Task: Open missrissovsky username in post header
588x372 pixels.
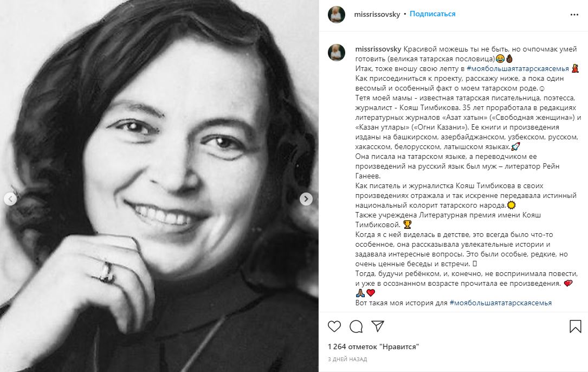Action: click(x=377, y=14)
